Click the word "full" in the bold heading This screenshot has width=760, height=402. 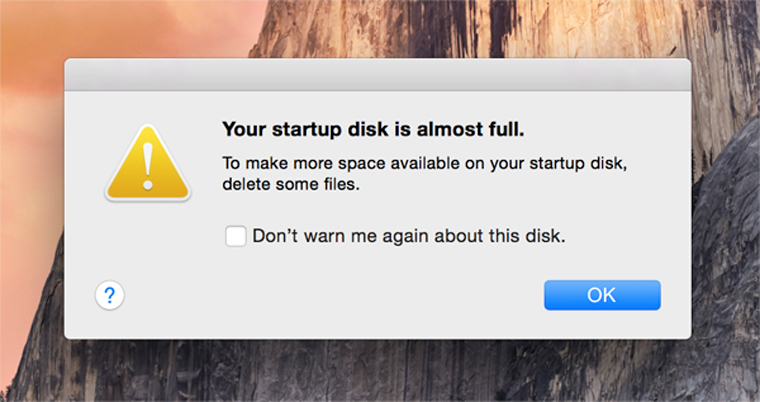click(507, 129)
